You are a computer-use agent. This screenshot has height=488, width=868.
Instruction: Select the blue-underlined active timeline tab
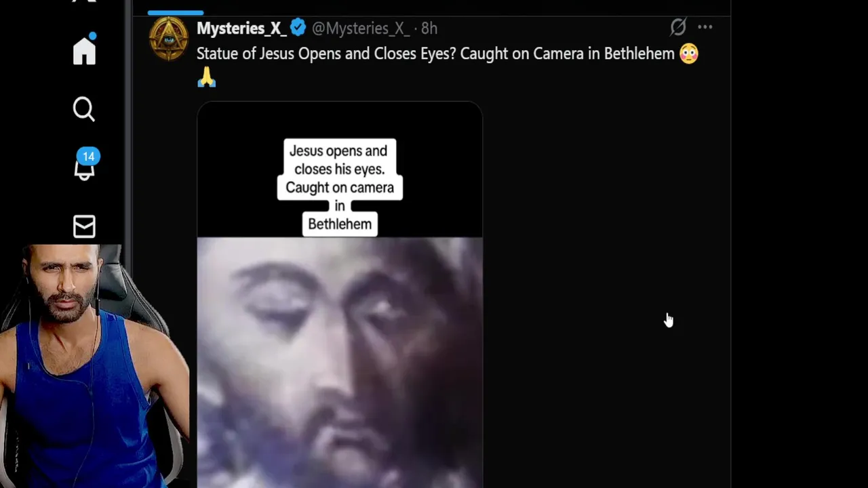[x=175, y=8]
